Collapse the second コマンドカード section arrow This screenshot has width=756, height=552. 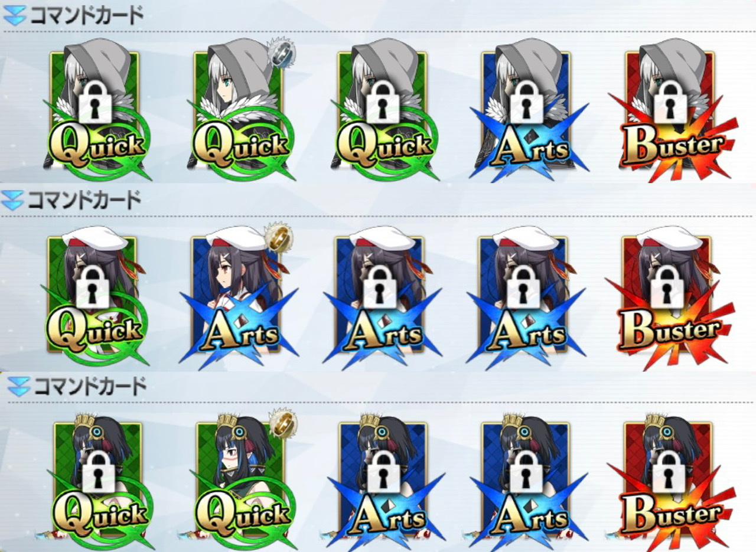[12, 201]
